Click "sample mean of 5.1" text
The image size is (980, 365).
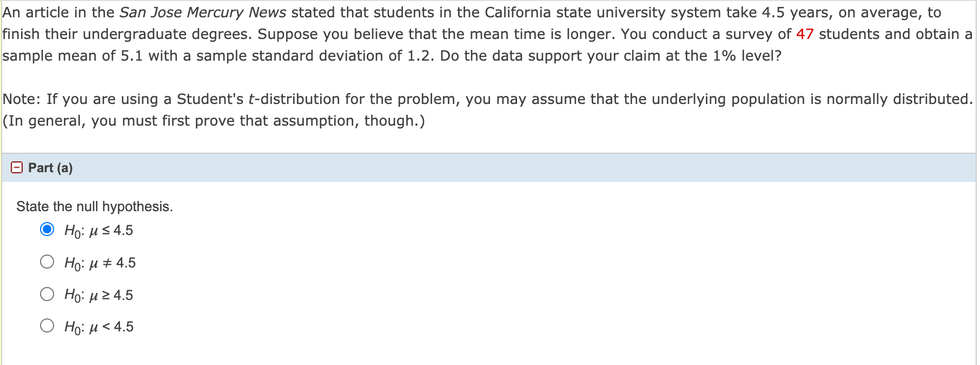pyautogui.click(x=72, y=56)
